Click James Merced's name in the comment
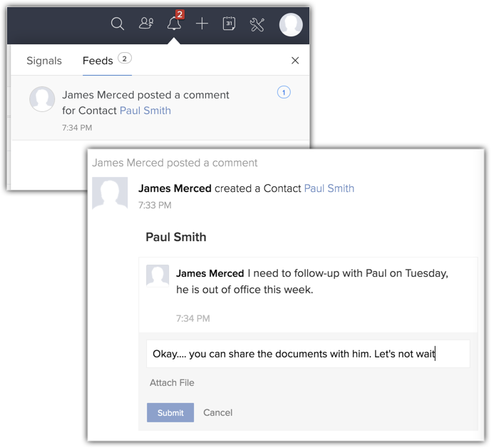 [210, 273]
